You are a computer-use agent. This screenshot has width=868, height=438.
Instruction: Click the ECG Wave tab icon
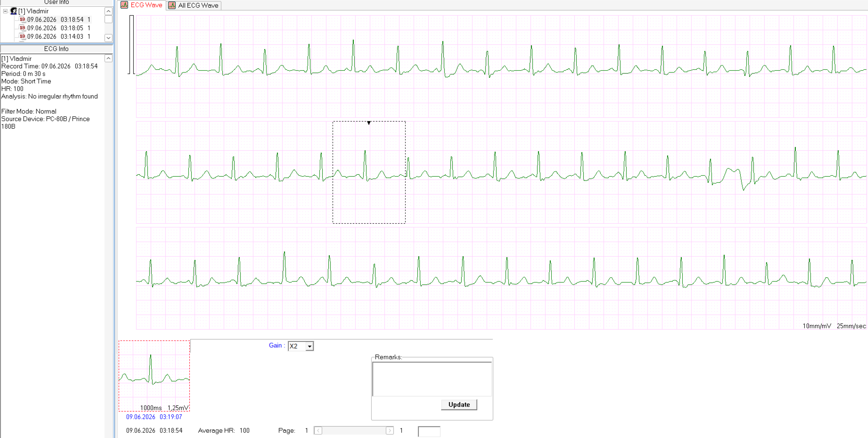click(x=124, y=5)
